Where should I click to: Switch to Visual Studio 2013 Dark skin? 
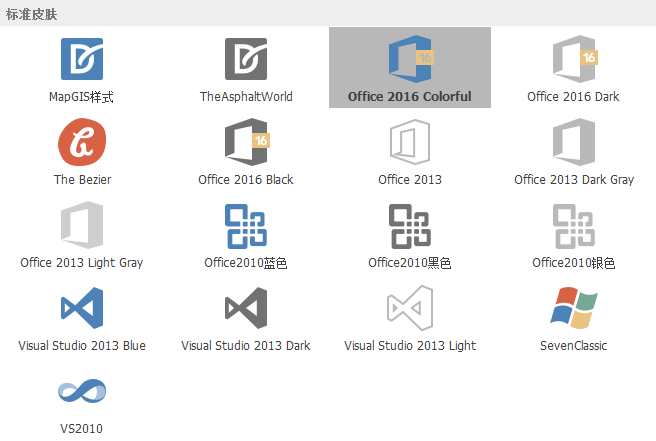pos(245,308)
